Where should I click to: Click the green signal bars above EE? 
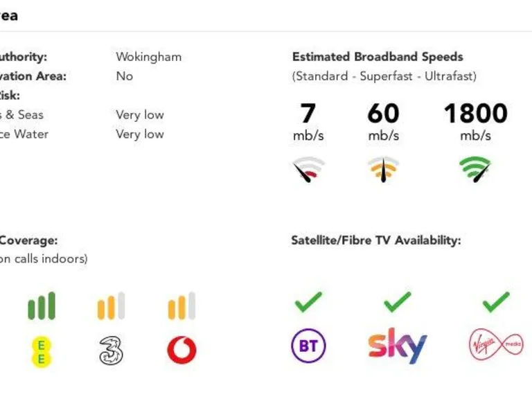click(42, 306)
